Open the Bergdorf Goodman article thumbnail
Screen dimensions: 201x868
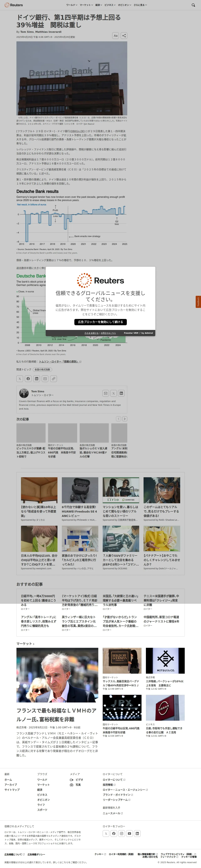coord(122,660)
